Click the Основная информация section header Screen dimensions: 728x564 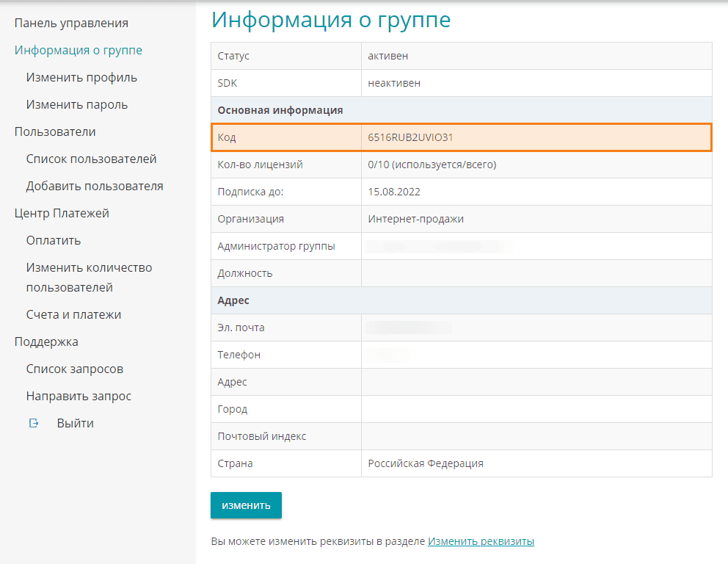tap(280, 110)
